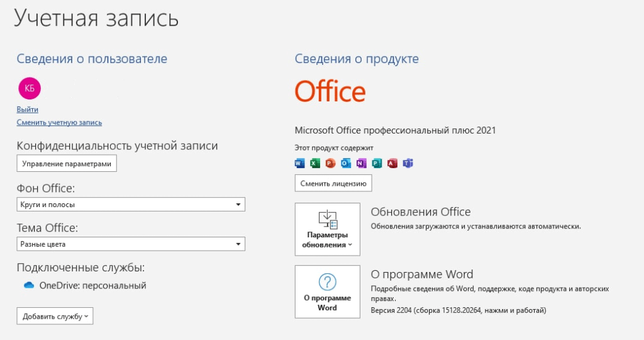Open the Фон Office dropdown
644x340 pixels.
pos(131,205)
